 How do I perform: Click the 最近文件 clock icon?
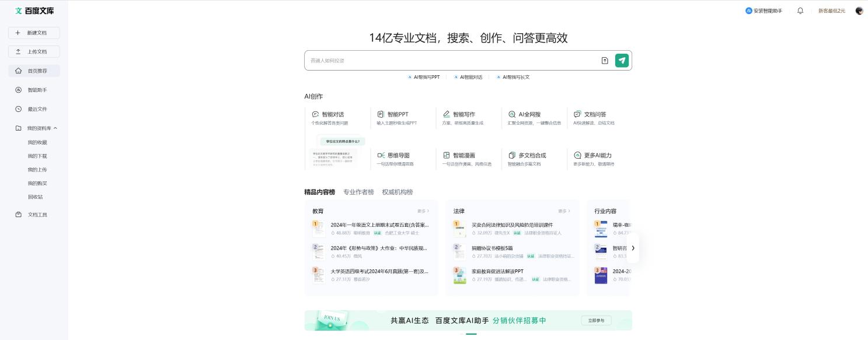click(x=18, y=109)
